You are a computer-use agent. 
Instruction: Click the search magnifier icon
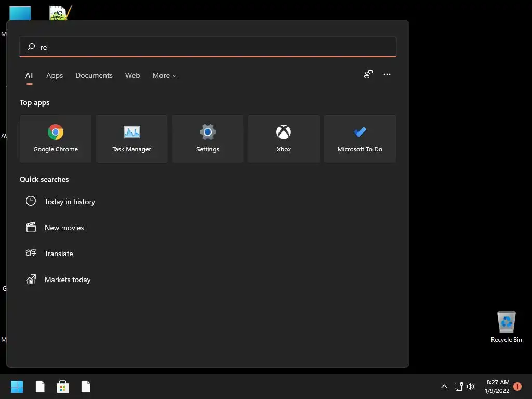click(31, 47)
